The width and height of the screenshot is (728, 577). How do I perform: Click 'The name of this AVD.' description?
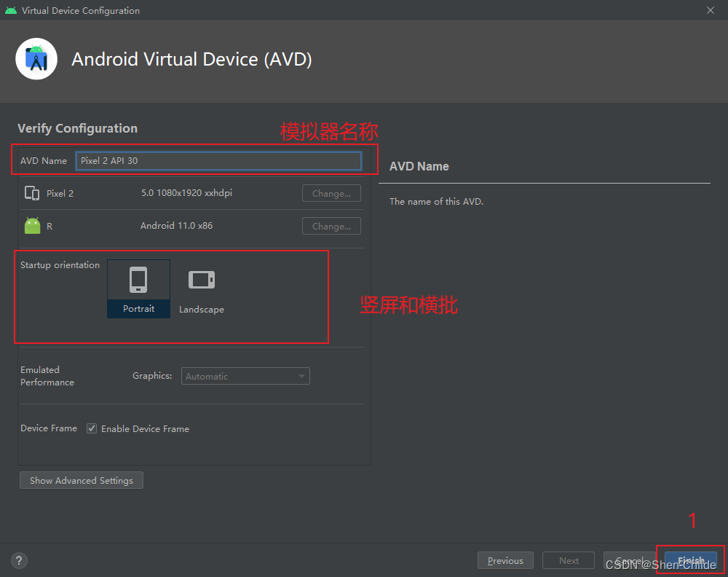[x=436, y=202]
